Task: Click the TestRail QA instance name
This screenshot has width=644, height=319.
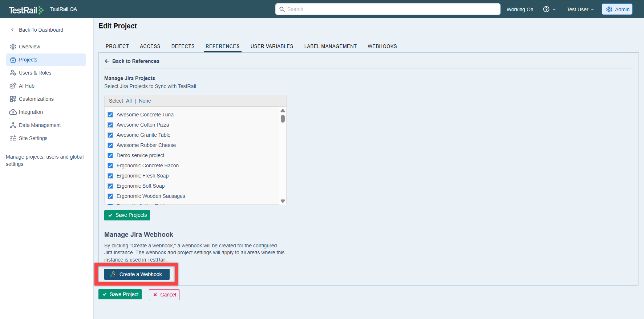Action: pos(64,9)
